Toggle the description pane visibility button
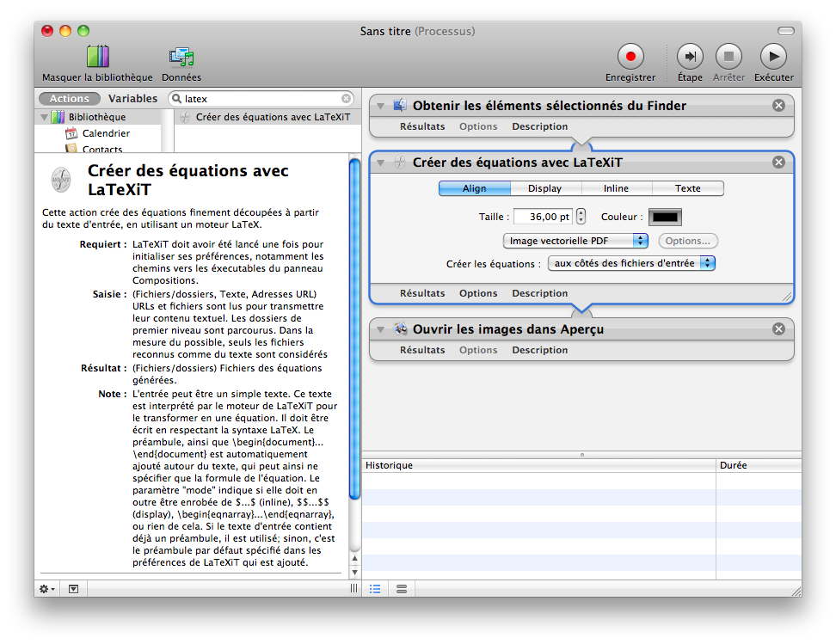This screenshot has width=836, height=644. pos(74,589)
